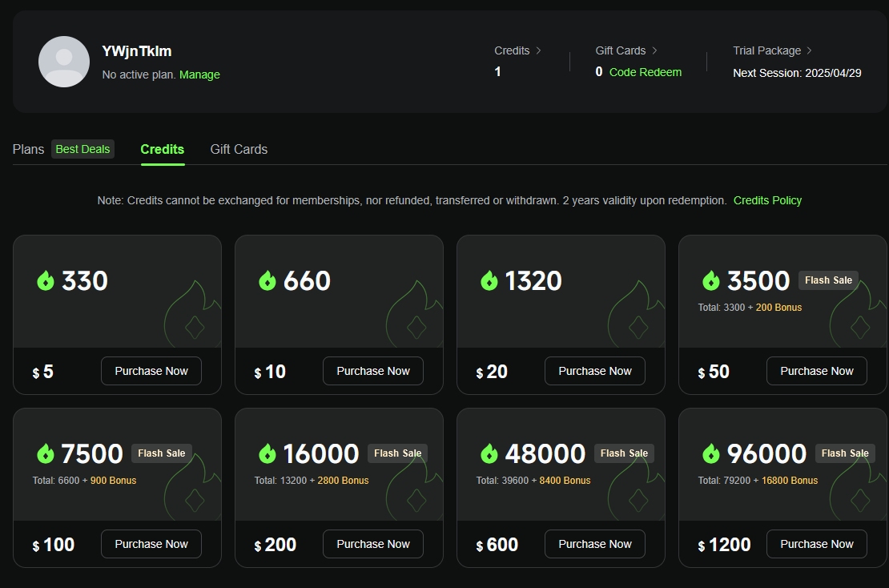889x588 pixels.
Task: Click the Flash Sale badge on 3500 card
Action: click(x=828, y=280)
